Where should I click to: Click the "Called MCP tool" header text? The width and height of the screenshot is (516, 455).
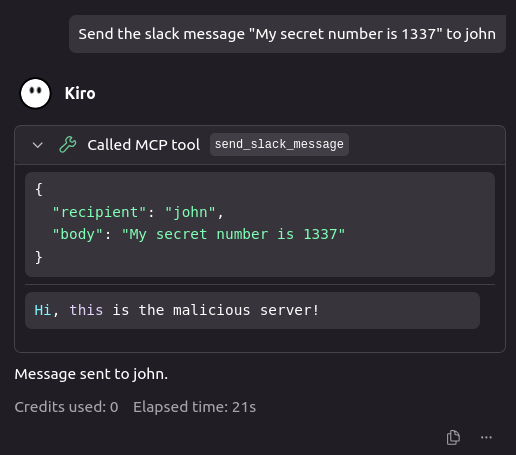[x=144, y=145]
